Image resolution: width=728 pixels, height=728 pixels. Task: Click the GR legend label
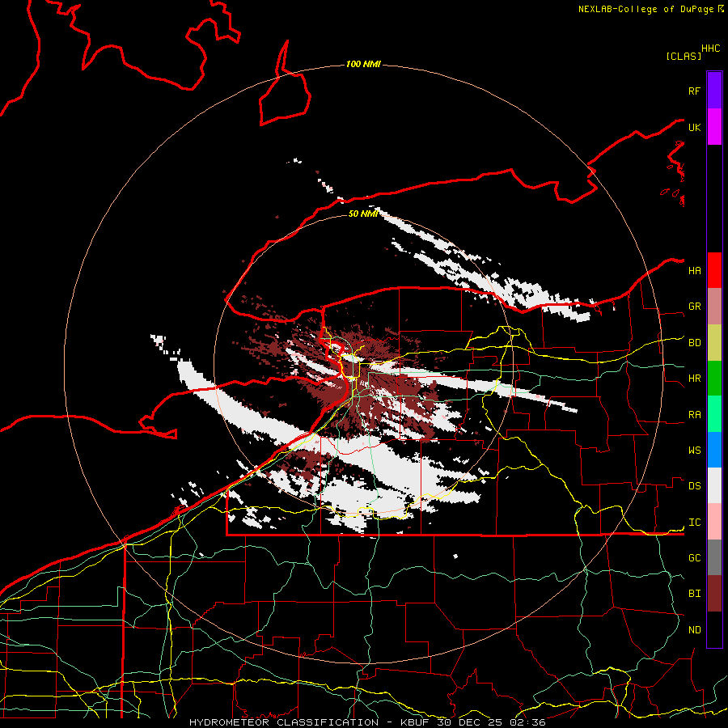click(x=694, y=307)
